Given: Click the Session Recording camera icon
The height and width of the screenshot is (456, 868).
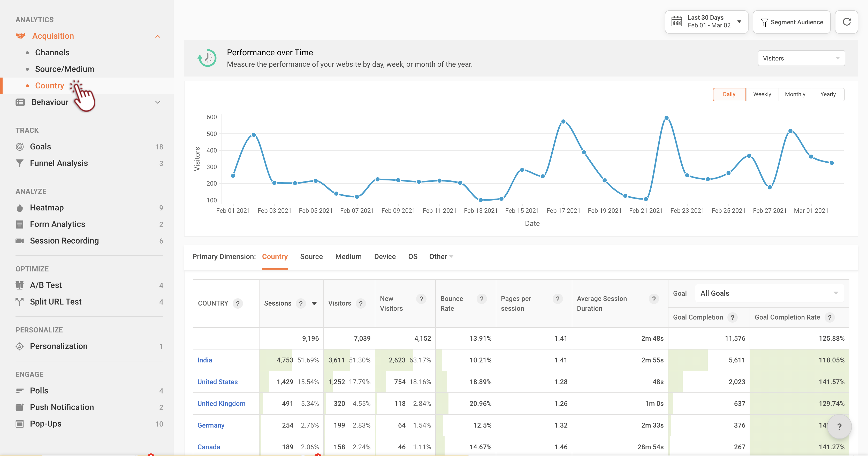Looking at the screenshot, I should [x=20, y=241].
